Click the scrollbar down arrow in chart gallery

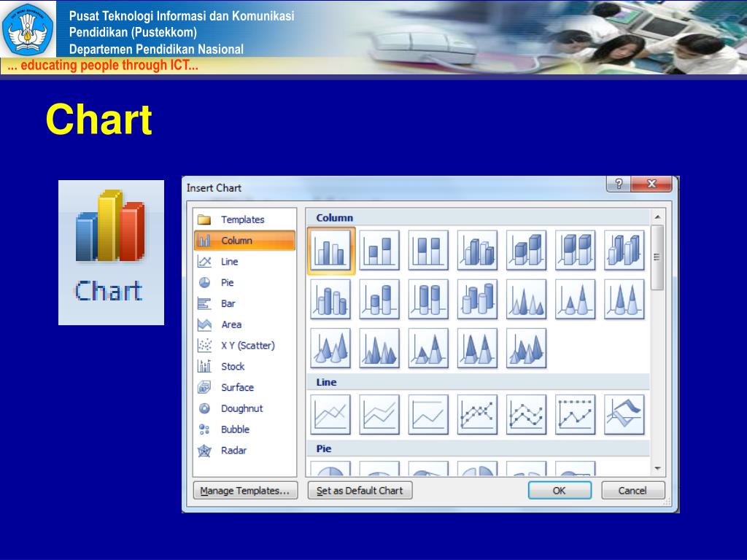pos(657,469)
